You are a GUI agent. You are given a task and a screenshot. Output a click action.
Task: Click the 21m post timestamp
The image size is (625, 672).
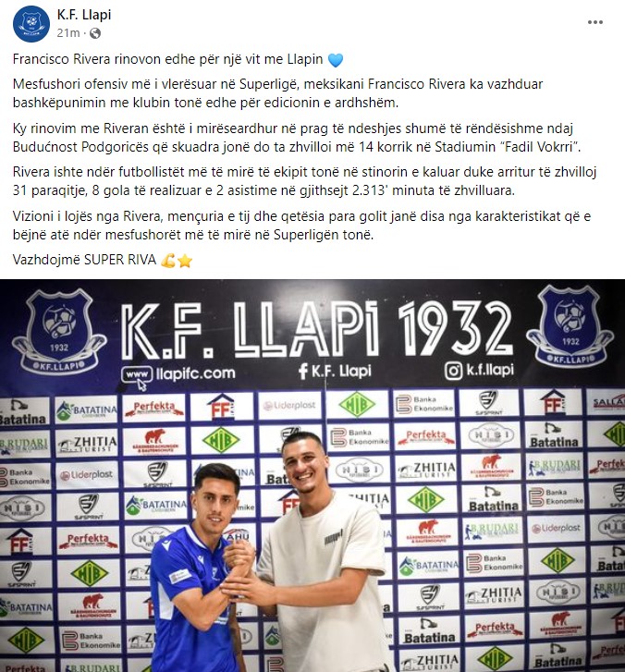[68, 33]
